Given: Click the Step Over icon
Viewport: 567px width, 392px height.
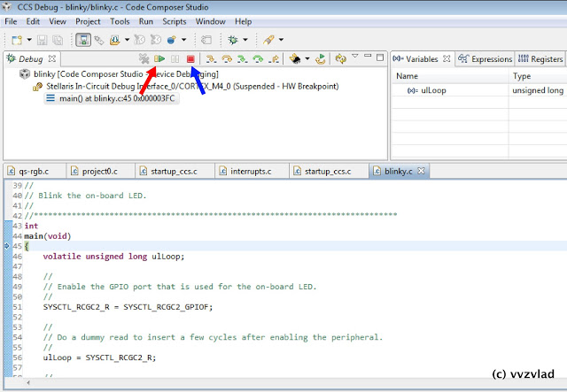Looking at the screenshot, I should (x=227, y=58).
